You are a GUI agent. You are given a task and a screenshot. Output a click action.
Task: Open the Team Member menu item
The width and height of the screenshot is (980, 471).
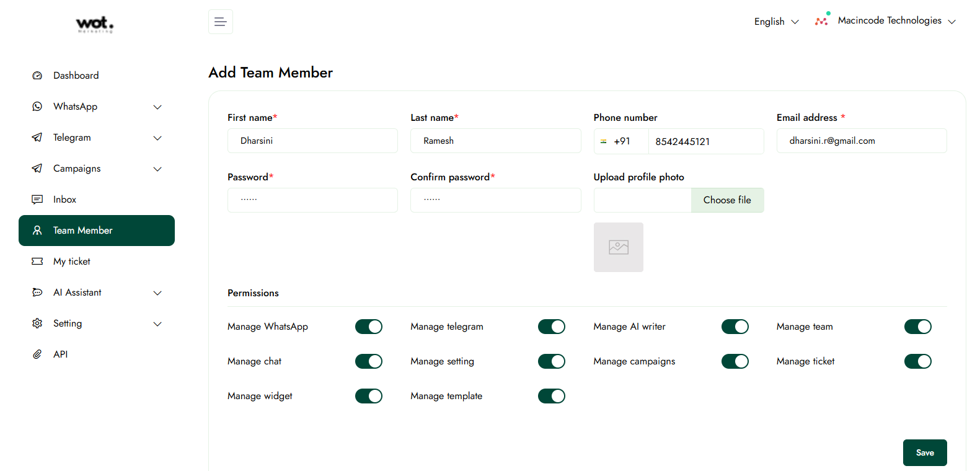click(97, 231)
